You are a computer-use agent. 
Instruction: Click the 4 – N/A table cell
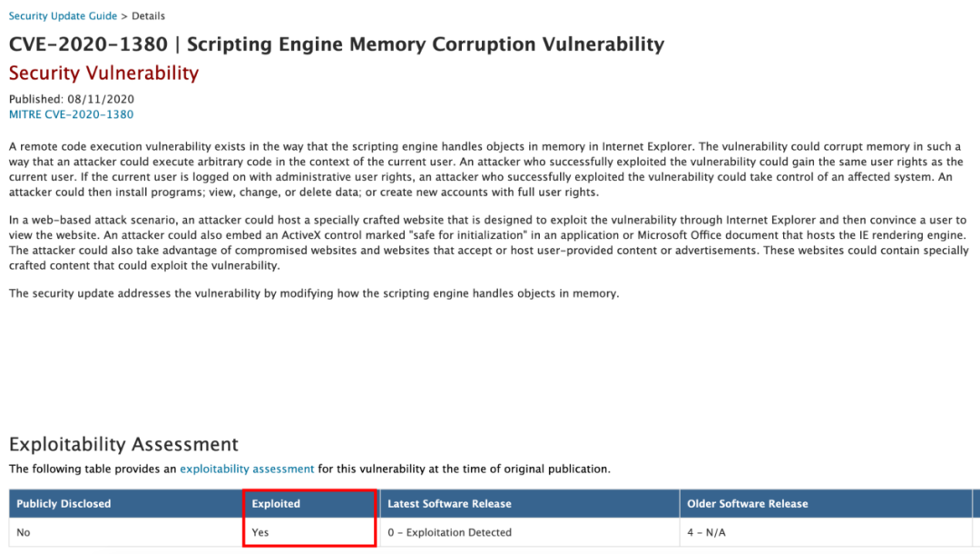(707, 532)
